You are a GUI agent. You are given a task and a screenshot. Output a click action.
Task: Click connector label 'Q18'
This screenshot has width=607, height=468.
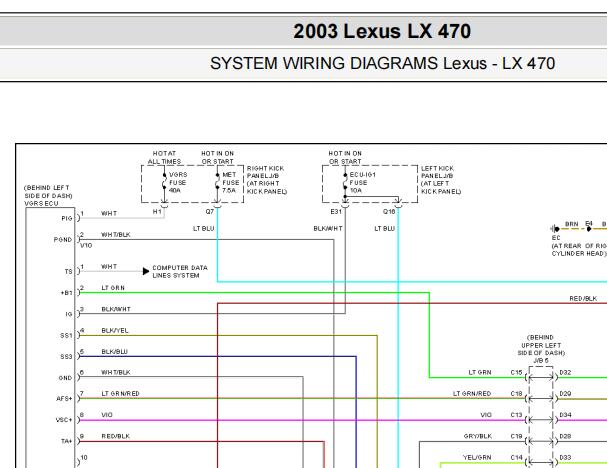389,212
